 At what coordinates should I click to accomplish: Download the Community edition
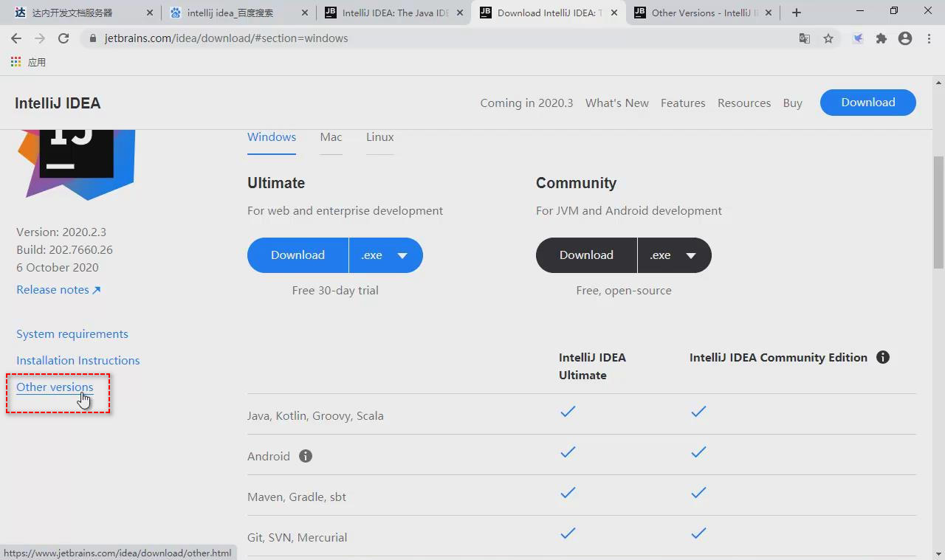(x=586, y=255)
